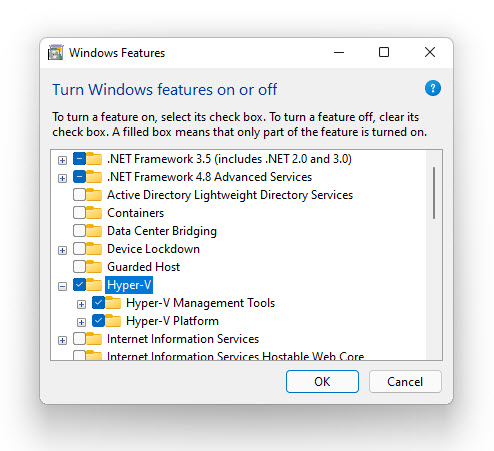The image size is (494, 451).
Task: Uncheck the Hyper-V Management Tools checkbox
Action: 98,303
